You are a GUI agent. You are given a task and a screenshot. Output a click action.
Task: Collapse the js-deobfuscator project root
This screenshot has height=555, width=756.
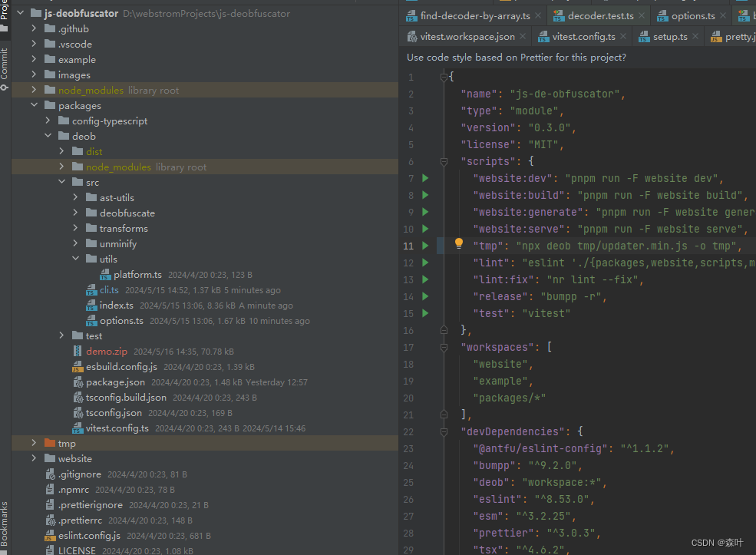[20, 13]
